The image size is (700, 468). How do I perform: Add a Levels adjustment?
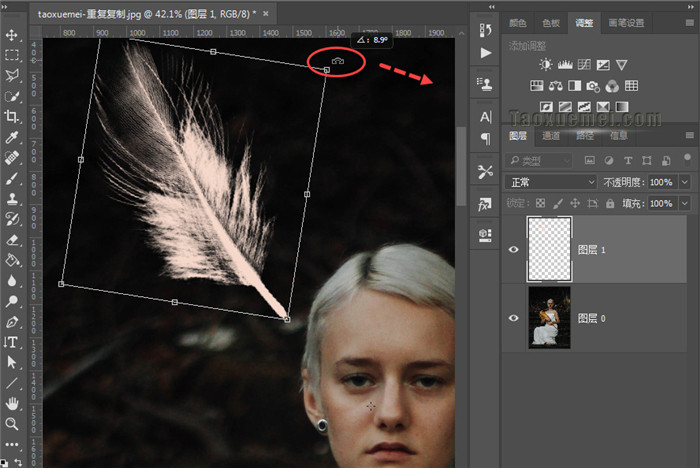coord(565,65)
